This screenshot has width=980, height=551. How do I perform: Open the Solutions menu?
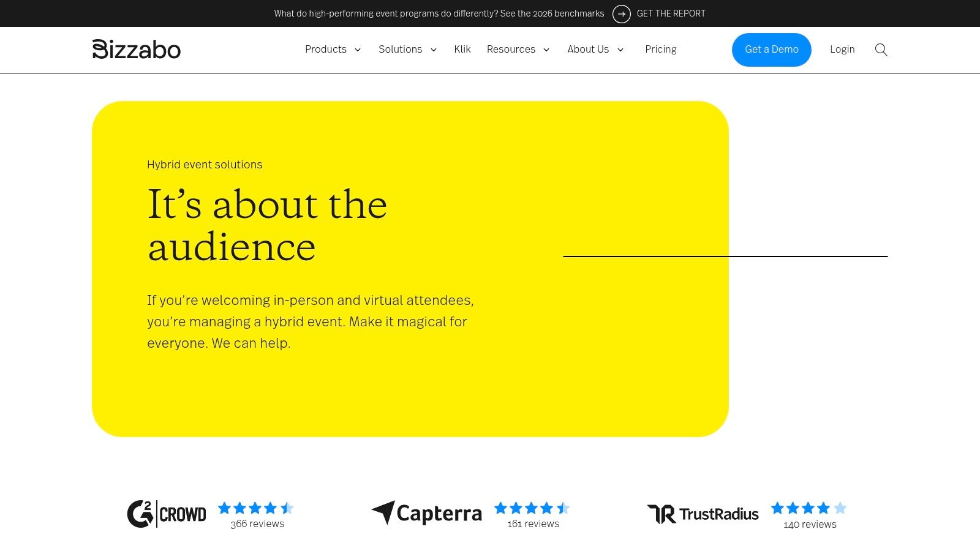(x=400, y=49)
